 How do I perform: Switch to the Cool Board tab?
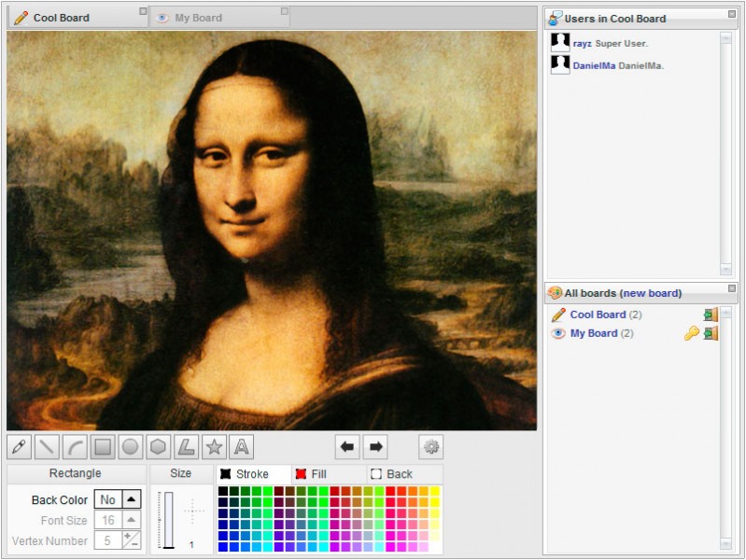[78, 18]
